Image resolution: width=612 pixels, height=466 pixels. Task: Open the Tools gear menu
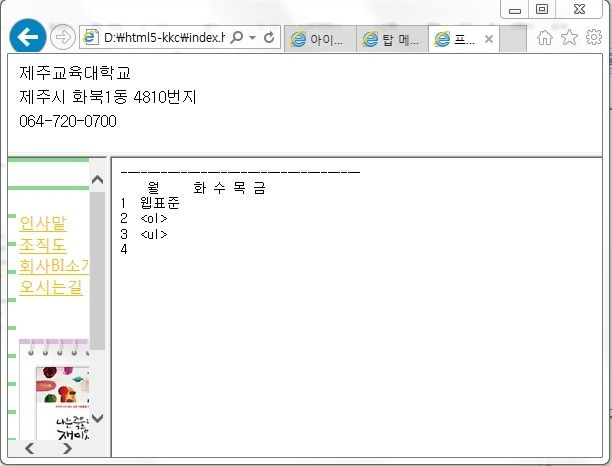coord(594,37)
